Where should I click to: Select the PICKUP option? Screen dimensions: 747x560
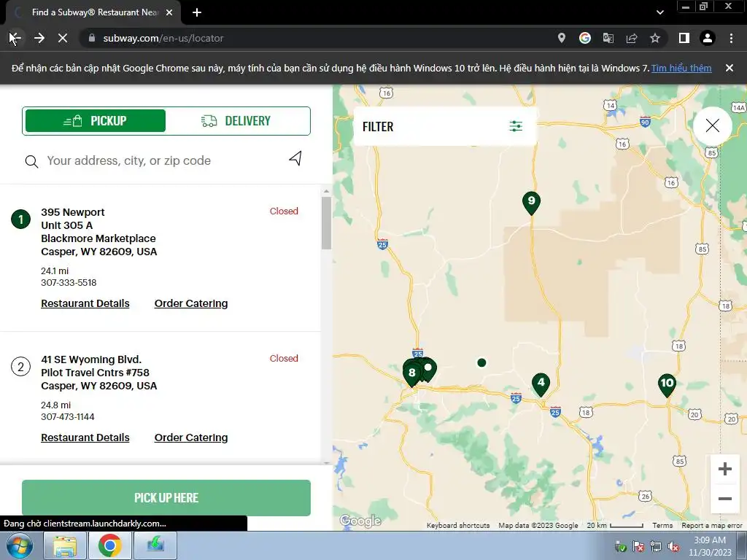96,121
